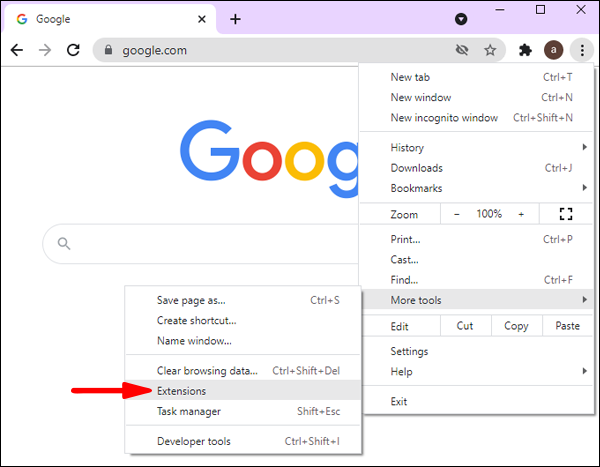600x467 pixels.
Task: Click the Zoom label in the menu
Action: 404,215
